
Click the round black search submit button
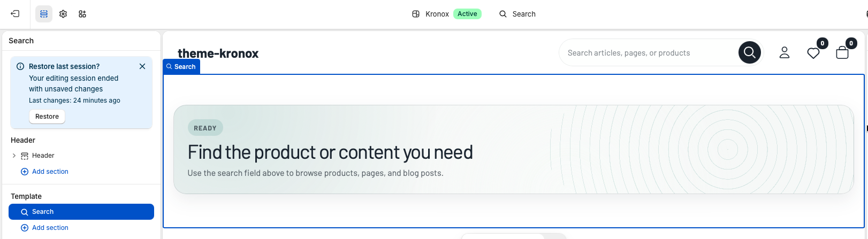click(x=750, y=52)
